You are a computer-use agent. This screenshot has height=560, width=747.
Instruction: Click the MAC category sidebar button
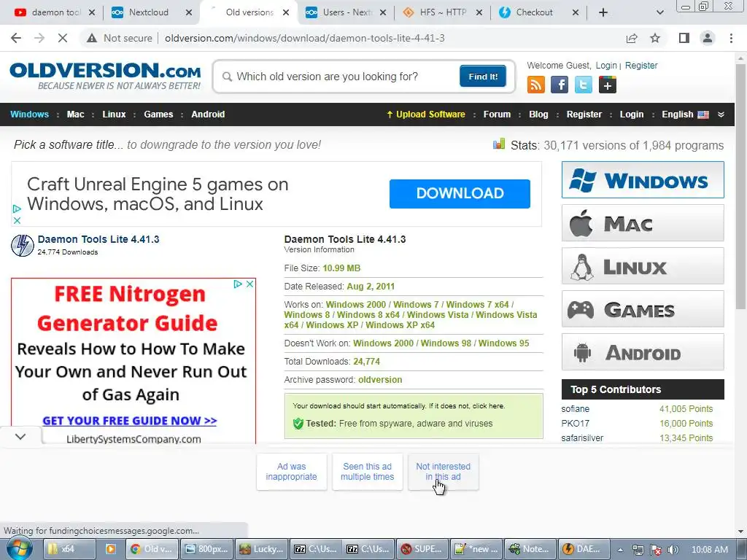[x=643, y=223]
